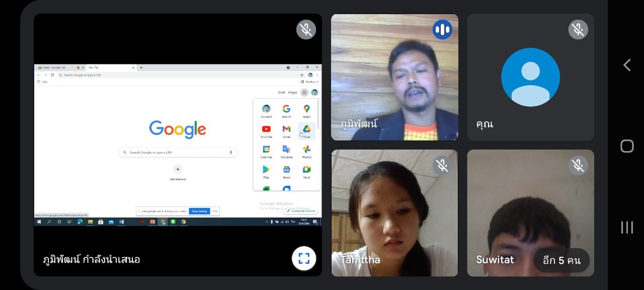The image size is (644, 290).
Task: Click the Google Drive icon in apps panel
Action: [306, 130]
